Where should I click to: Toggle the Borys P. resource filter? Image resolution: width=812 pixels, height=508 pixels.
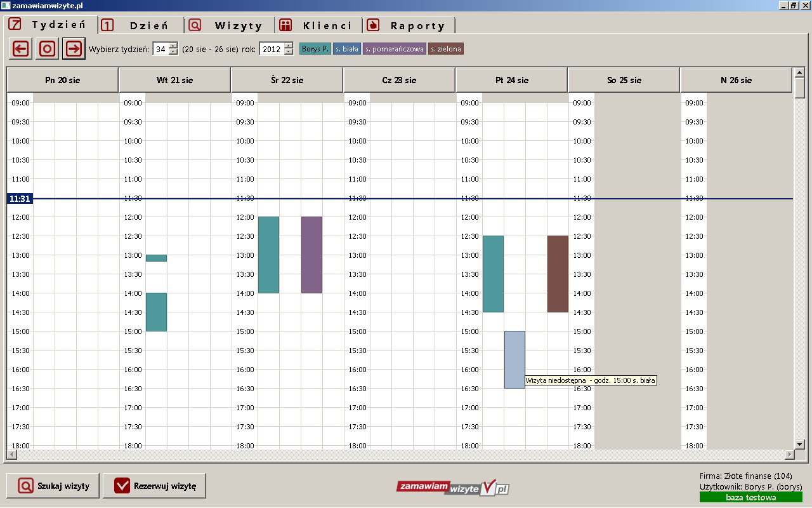[x=315, y=49]
